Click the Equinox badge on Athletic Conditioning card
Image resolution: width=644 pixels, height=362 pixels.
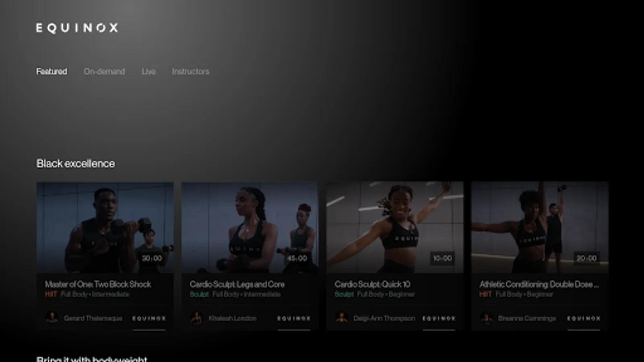[584, 318]
